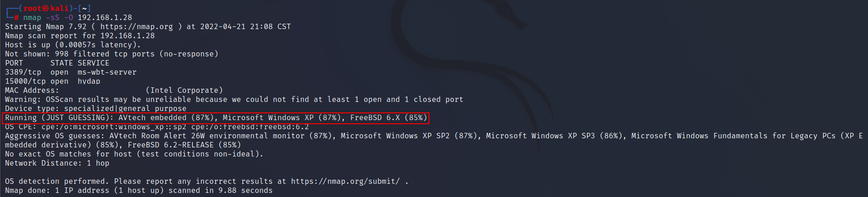Click the IP 192.168.1.28 in the command
The width and height of the screenshot is (868, 197).
click(x=105, y=17)
